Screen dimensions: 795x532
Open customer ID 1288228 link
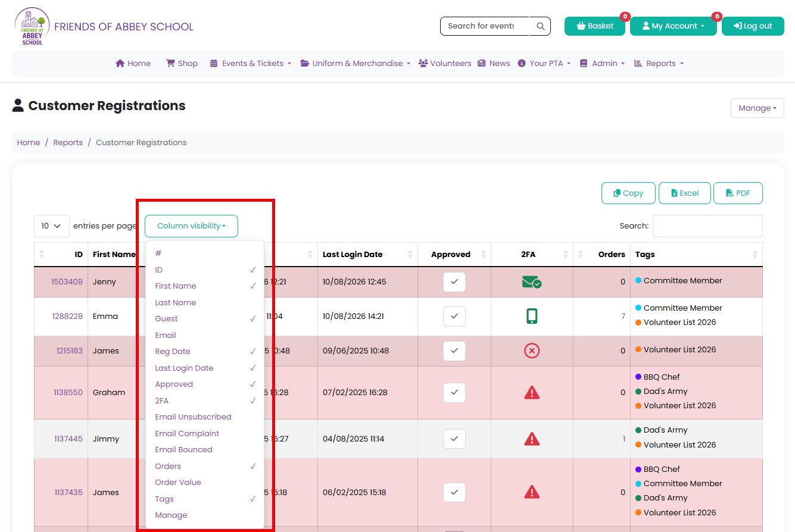click(67, 317)
